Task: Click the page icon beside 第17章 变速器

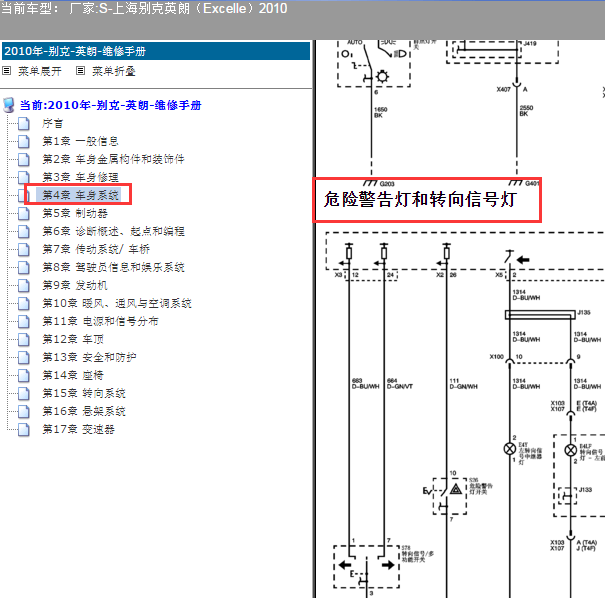Action: point(24,429)
